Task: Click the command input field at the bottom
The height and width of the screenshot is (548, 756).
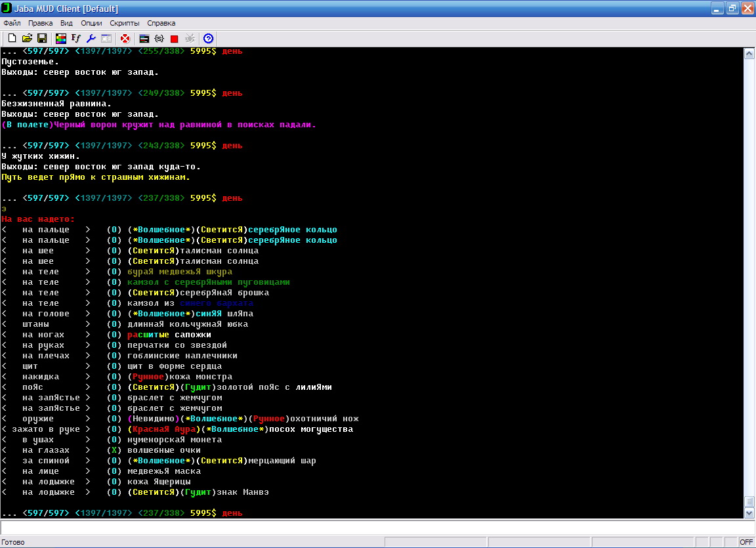Action: coord(374,528)
